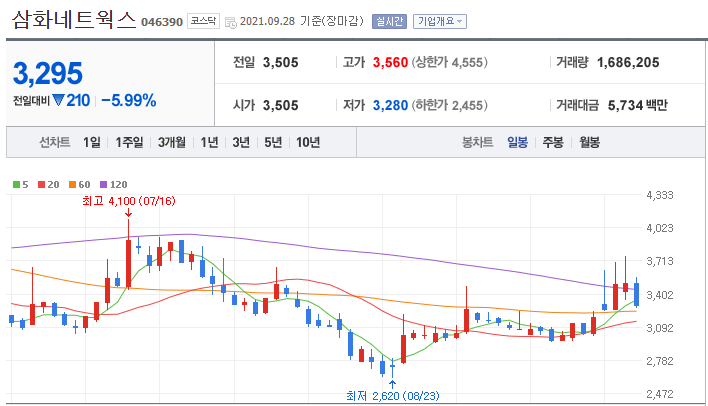Image resolution: width=708 pixels, height=406 pixels.
Task: Click the stock code 046390
Action: [162, 22]
